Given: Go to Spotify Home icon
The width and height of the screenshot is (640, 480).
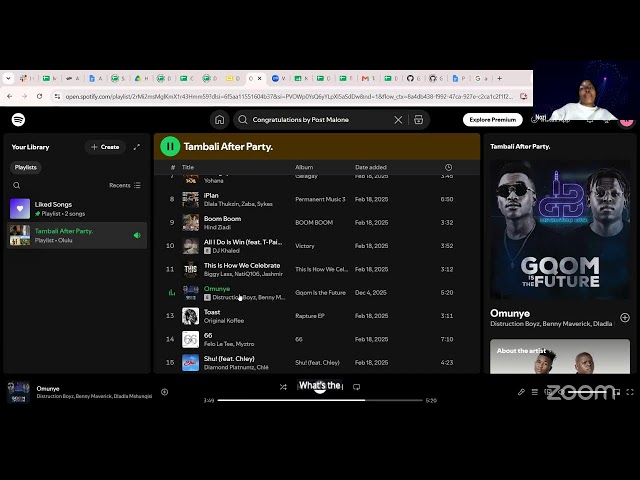Looking at the screenshot, I should (x=220, y=120).
